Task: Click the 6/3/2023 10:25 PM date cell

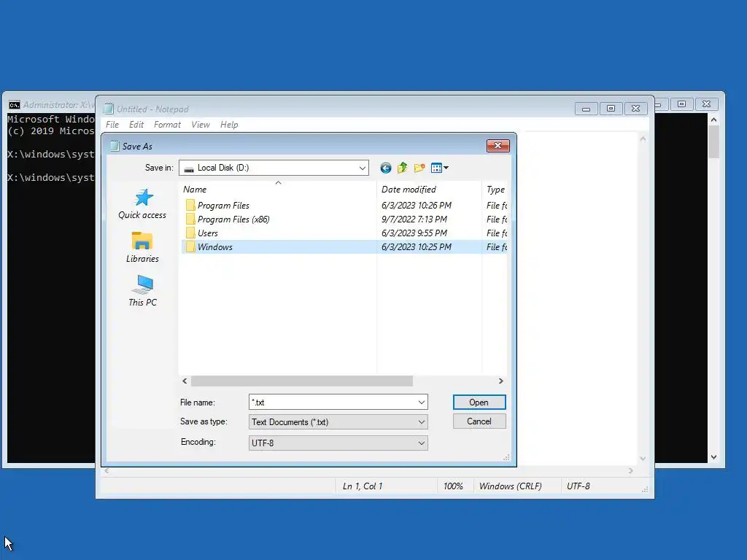Action: click(417, 246)
